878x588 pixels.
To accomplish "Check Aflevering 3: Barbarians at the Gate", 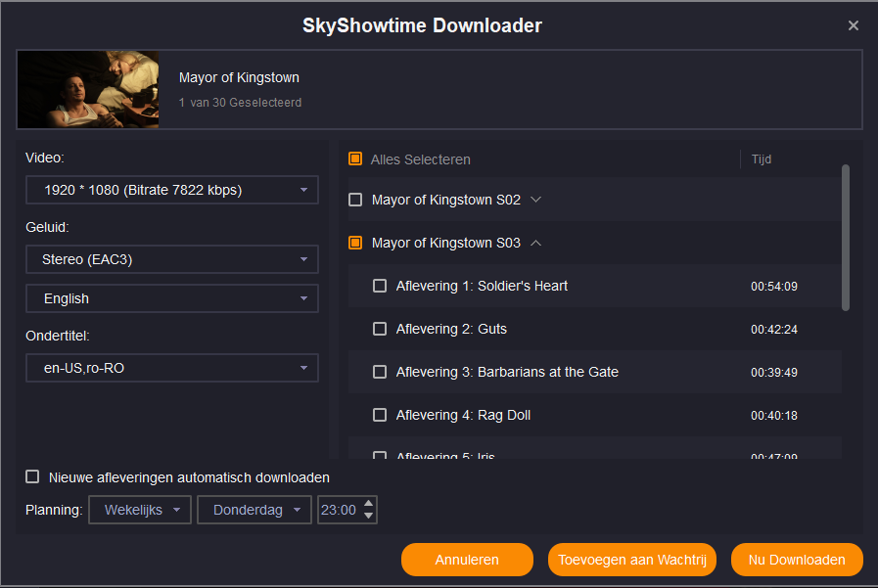I will tap(380, 372).
